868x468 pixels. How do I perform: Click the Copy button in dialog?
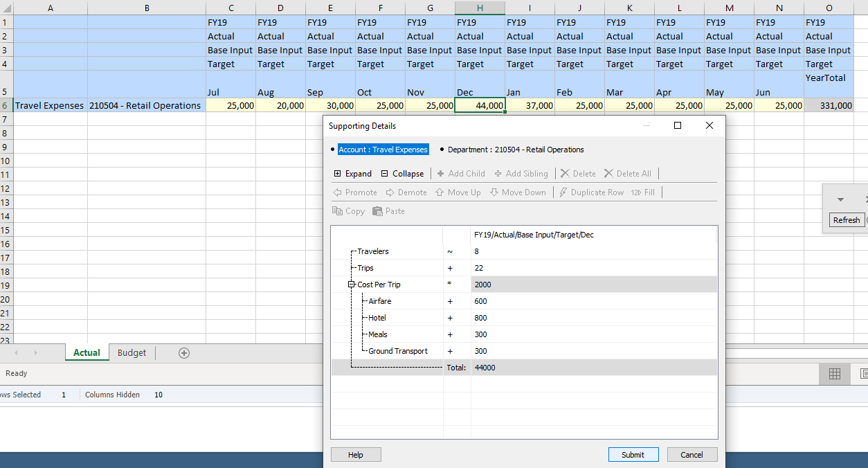tap(348, 211)
